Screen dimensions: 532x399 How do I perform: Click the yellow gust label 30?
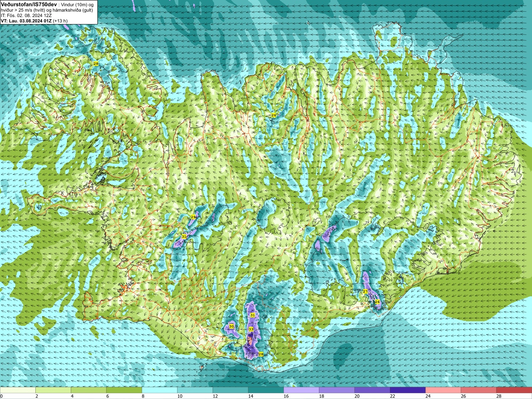click(232, 326)
